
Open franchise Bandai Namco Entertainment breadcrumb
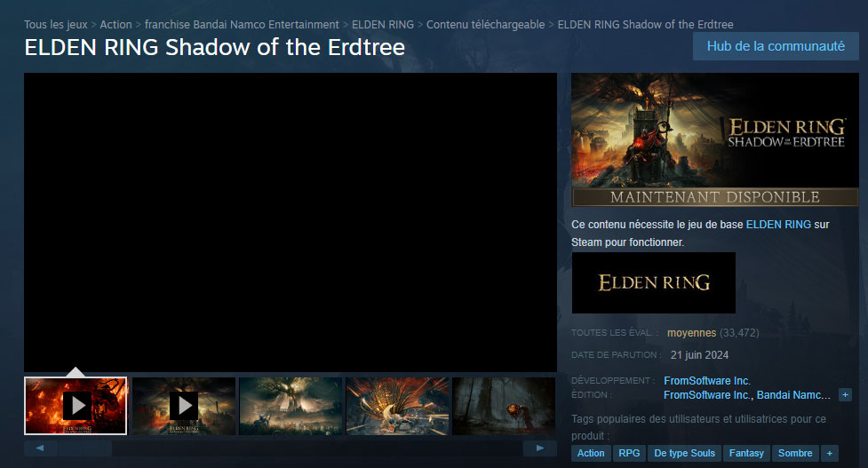(242, 24)
